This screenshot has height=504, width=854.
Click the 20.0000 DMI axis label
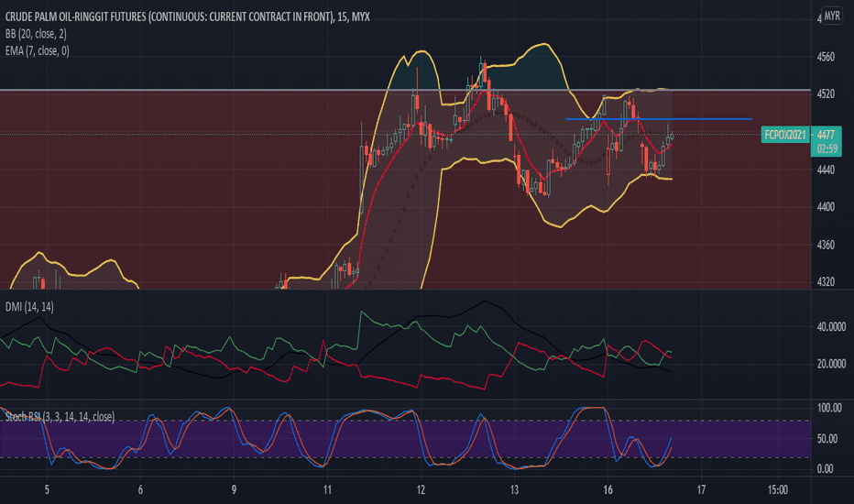click(831, 364)
